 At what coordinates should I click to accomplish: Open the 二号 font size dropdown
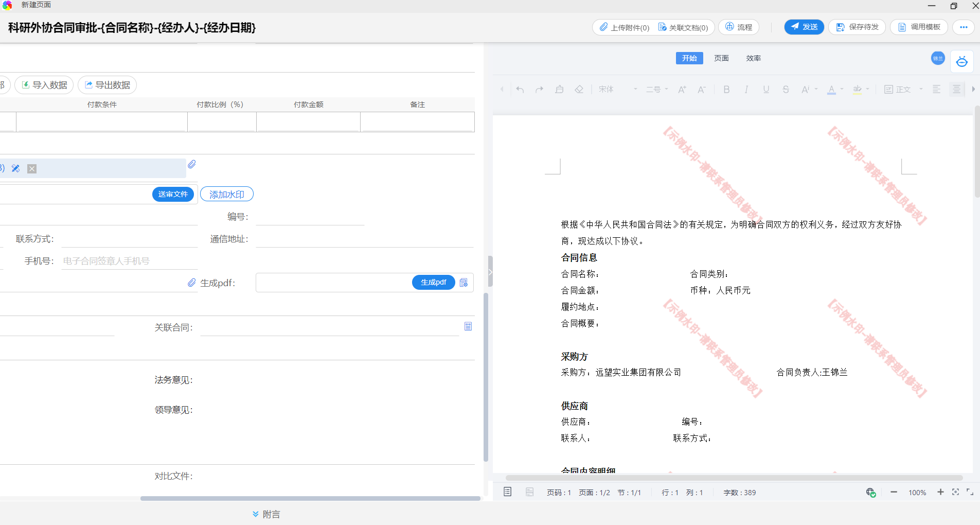click(x=657, y=90)
